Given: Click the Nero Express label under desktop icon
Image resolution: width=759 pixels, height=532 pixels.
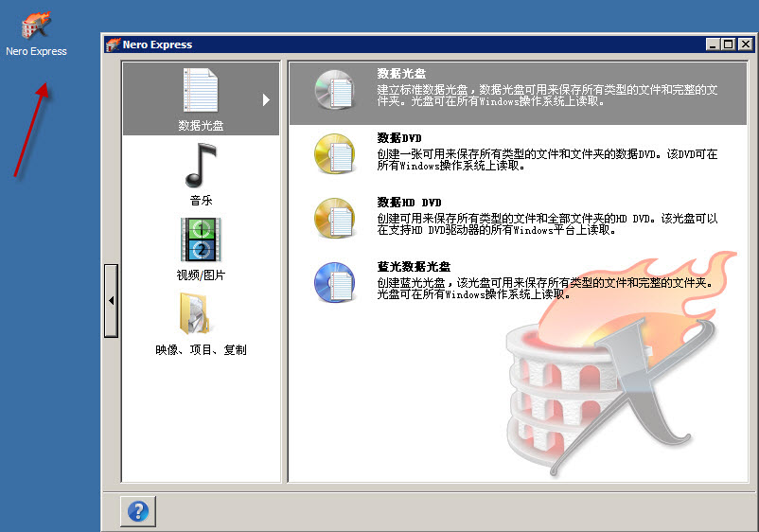Looking at the screenshot, I should click(x=36, y=51).
